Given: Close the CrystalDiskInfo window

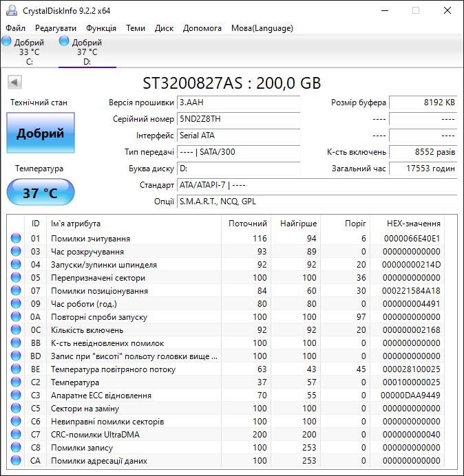Looking at the screenshot, I should [x=447, y=10].
